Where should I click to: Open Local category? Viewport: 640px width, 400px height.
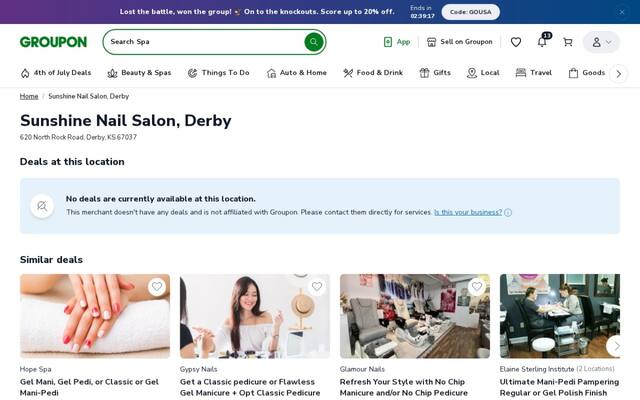[x=483, y=73]
